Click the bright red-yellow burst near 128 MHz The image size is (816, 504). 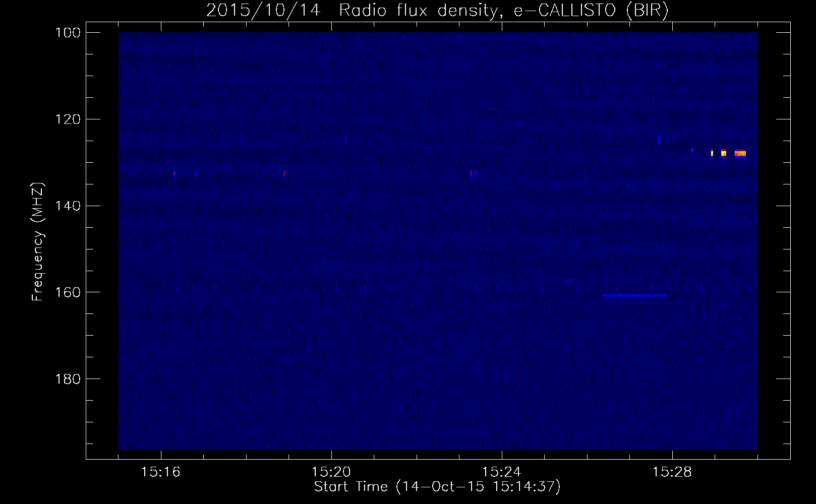pyautogui.click(x=740, y=153)
